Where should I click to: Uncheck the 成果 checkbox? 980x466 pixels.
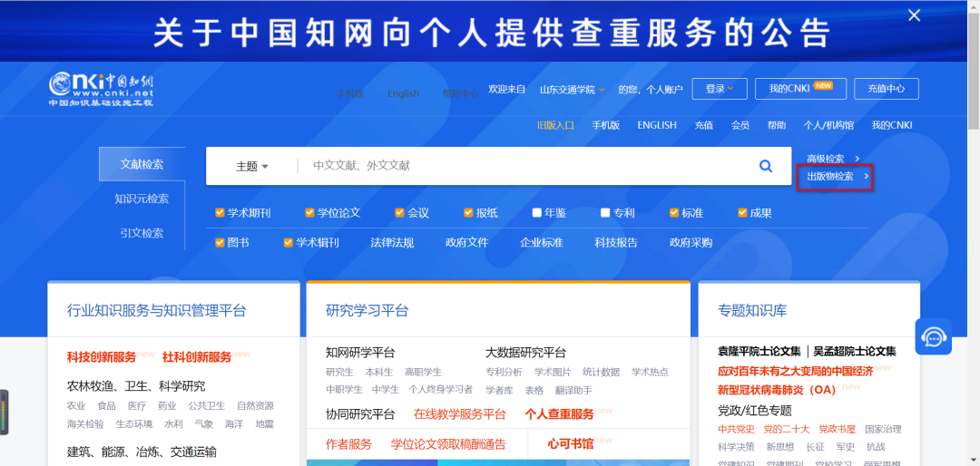click(x=742, y=213)
